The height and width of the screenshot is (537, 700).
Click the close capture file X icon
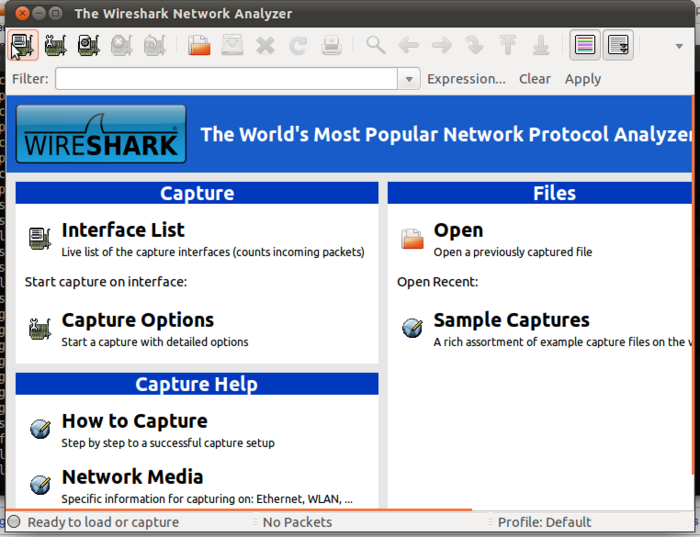[x=265, y=45]
